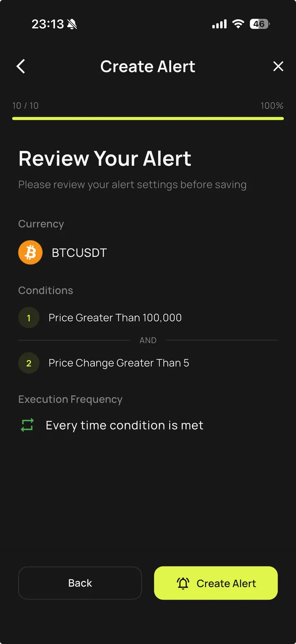Tap the Wi-Fi icon in the status bar
The image size is (296, 644).
238,23
